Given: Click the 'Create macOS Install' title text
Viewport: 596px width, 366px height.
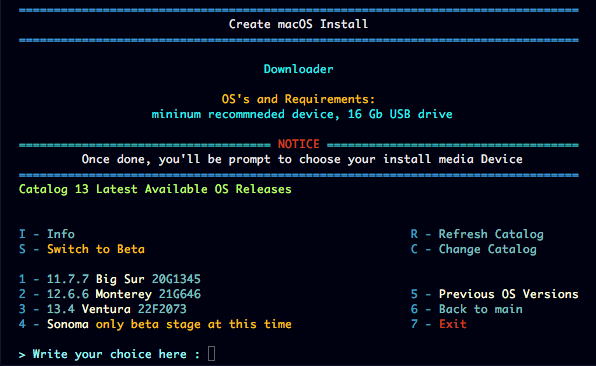Looking at the screenshot, I should (298, 24).
